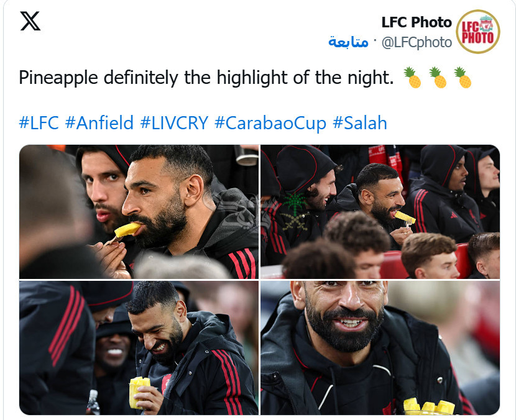
Task: Open top-left photo of man eating pineapple
Action: pos(139,212)
